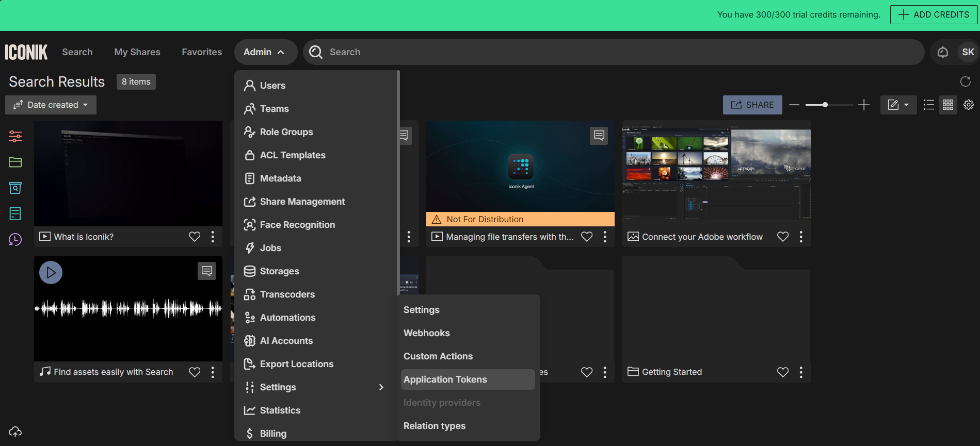
Task: Open Application Tokens settings
Action: 468,379
